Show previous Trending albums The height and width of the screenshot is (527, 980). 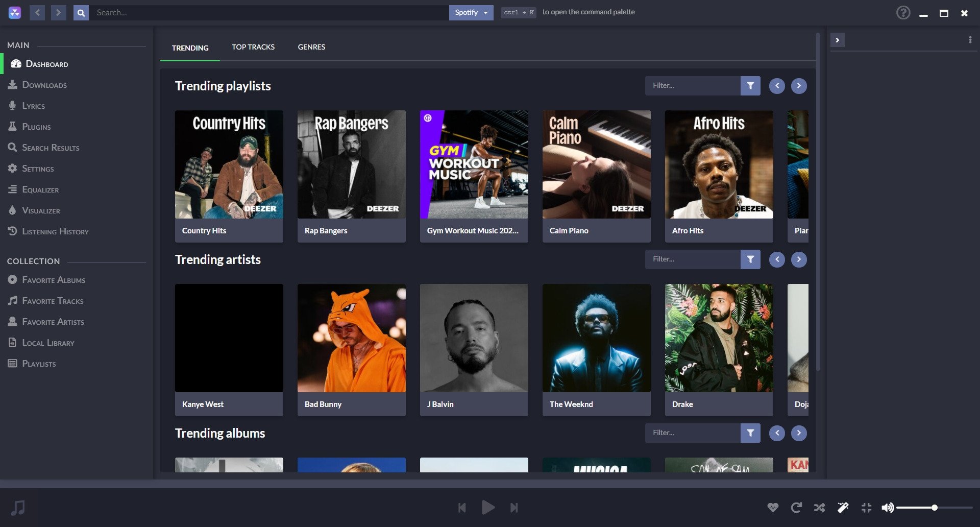click(777, 433)
